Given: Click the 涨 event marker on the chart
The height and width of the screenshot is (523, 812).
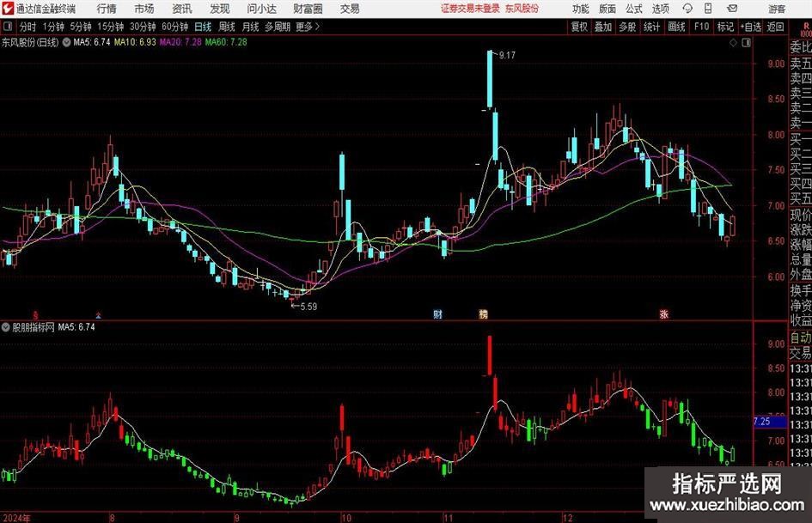Looking at the screenshot, I should click(664, 313).
